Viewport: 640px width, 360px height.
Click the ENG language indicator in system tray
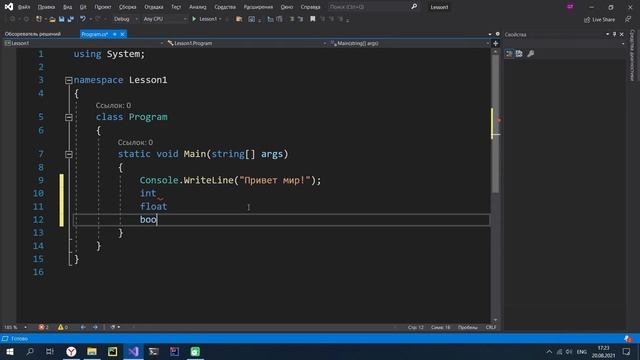coord(582,352)
